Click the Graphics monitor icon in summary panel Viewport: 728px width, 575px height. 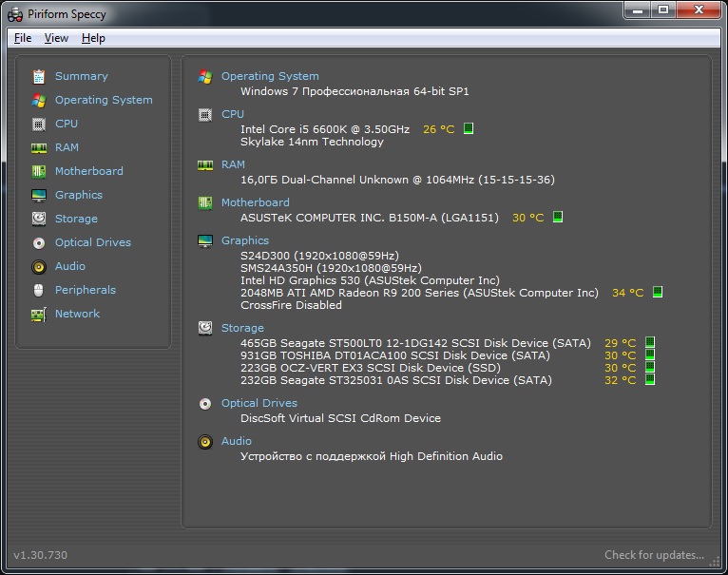pyautogui.click(x=204, y=241)
